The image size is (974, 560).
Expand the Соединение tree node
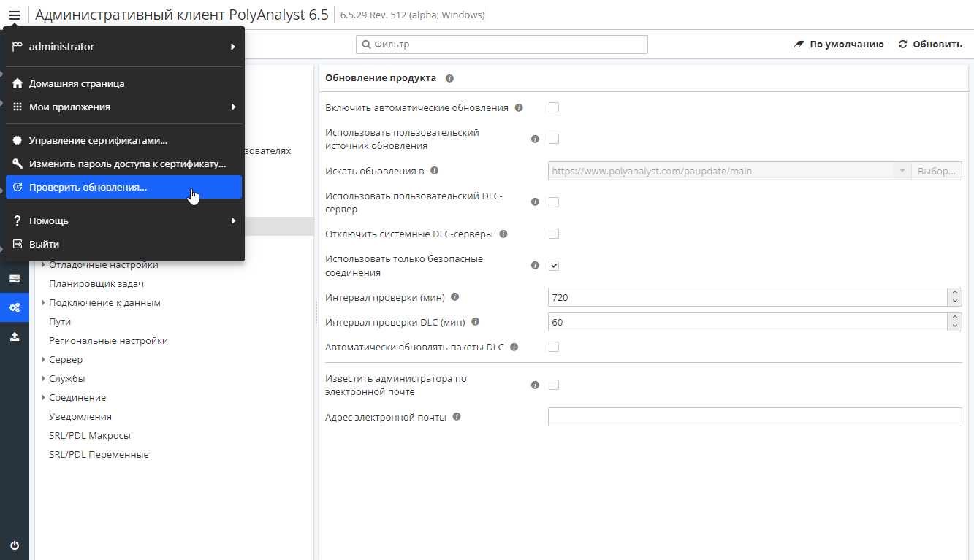(x=44, y=397)
